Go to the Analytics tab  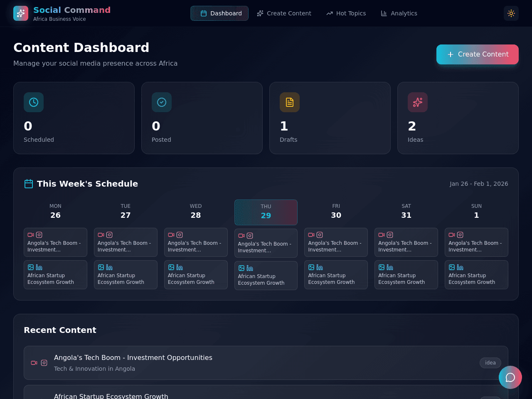pos(399,13)
